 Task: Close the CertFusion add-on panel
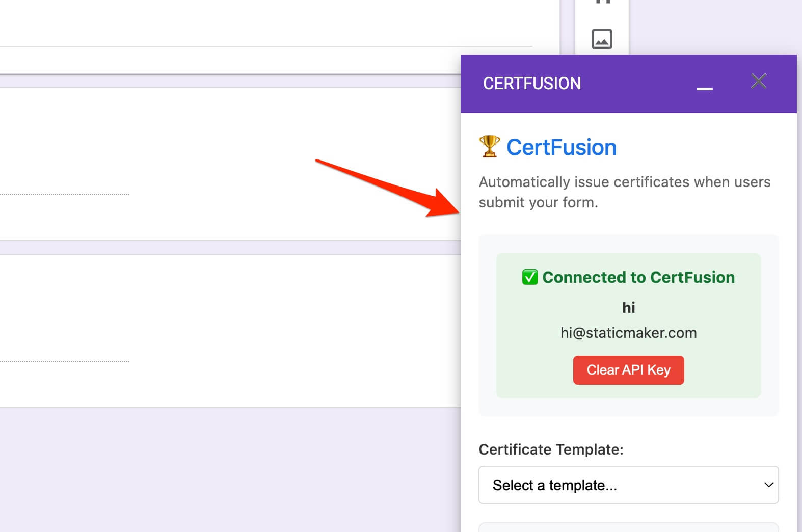[759, 81]
